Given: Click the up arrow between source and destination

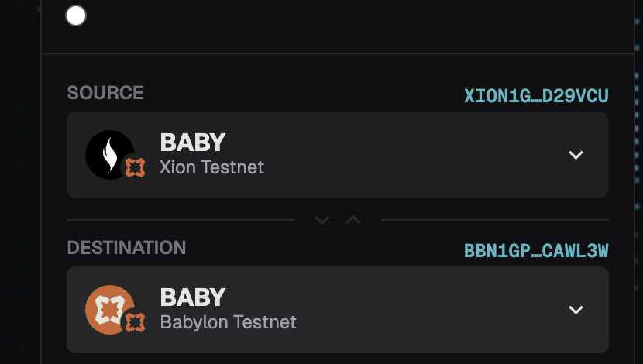Looking at the screenshot, I should click(x=353, y=220).
